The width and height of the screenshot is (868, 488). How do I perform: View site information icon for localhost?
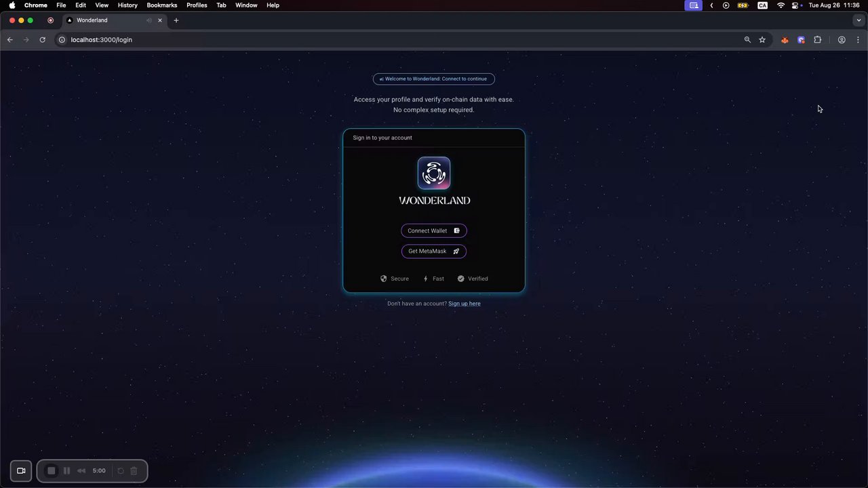point(62,40)
